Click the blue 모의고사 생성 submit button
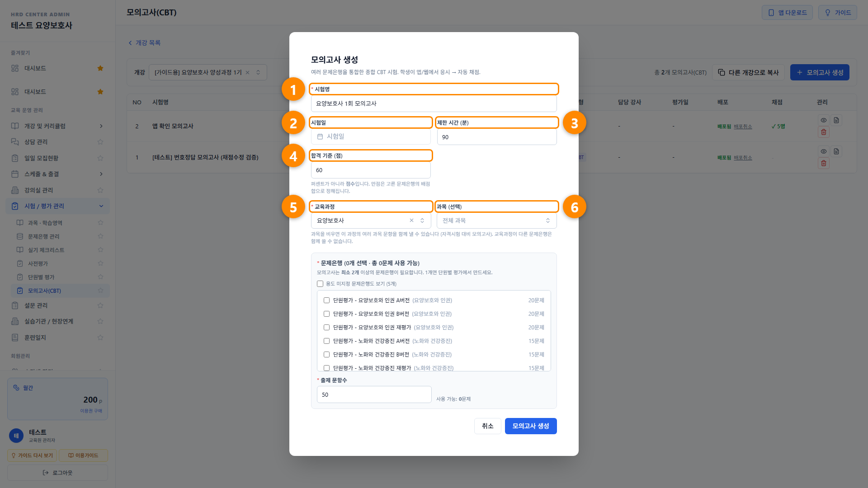Screen dimensions: 868x488 531,426
